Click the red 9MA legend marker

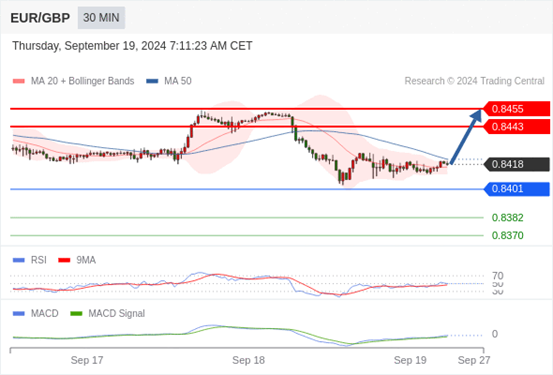click(64, 260)
